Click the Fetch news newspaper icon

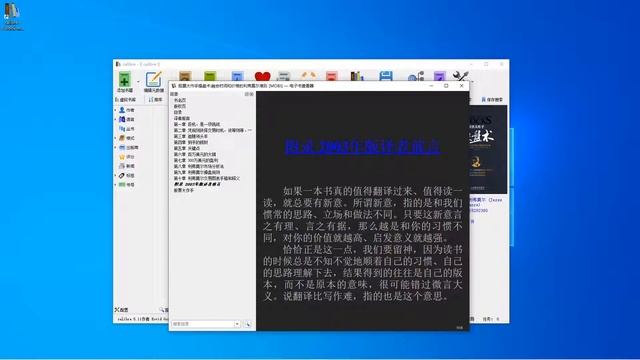[284, 76]
